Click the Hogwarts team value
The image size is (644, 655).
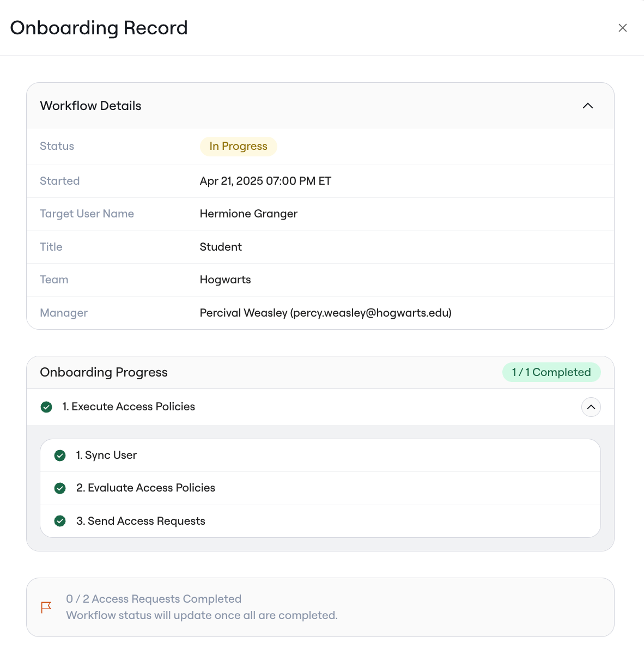click(x=226, y=280)
